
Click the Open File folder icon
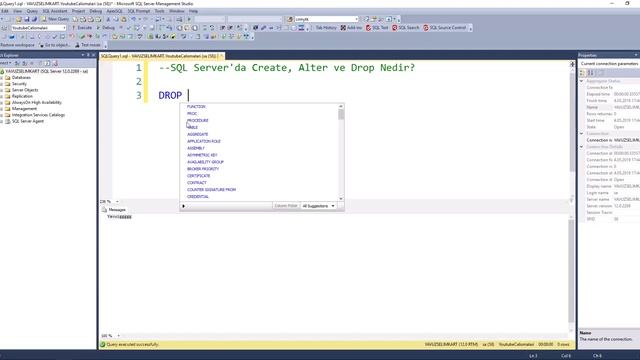click(x=19, y=19)
